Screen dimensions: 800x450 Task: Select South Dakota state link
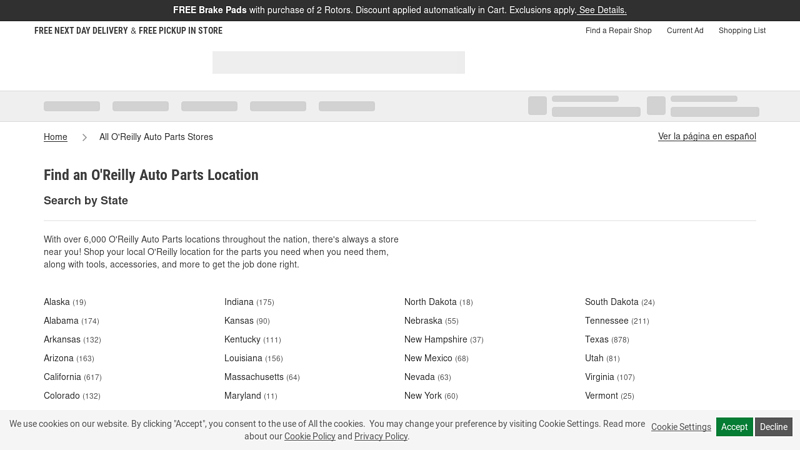(611, 302)
